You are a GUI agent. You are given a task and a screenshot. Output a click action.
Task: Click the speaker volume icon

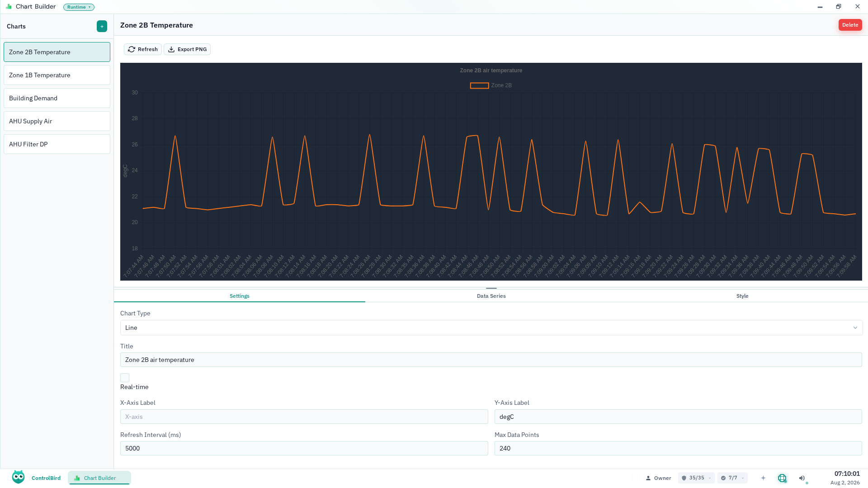[802, 478]
